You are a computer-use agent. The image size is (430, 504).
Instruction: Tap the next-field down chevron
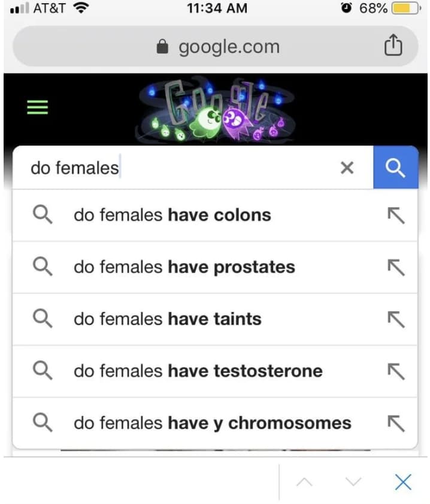pos(354,482)
